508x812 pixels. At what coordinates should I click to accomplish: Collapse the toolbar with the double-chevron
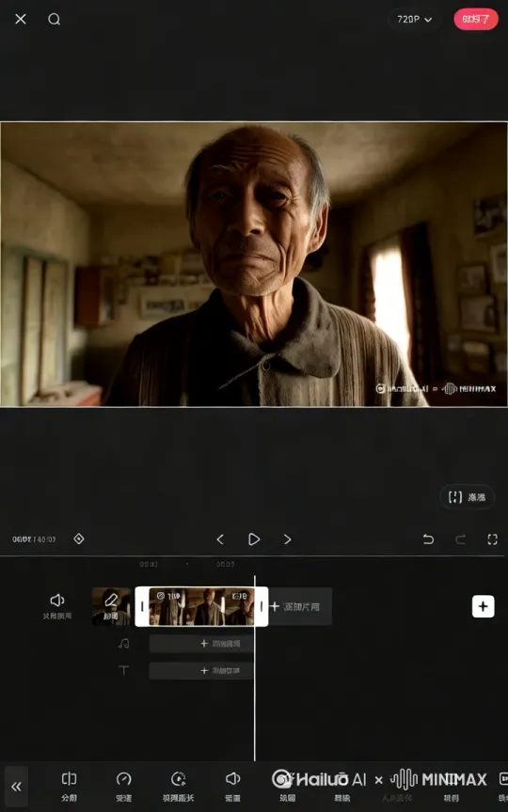coord(17,787)
